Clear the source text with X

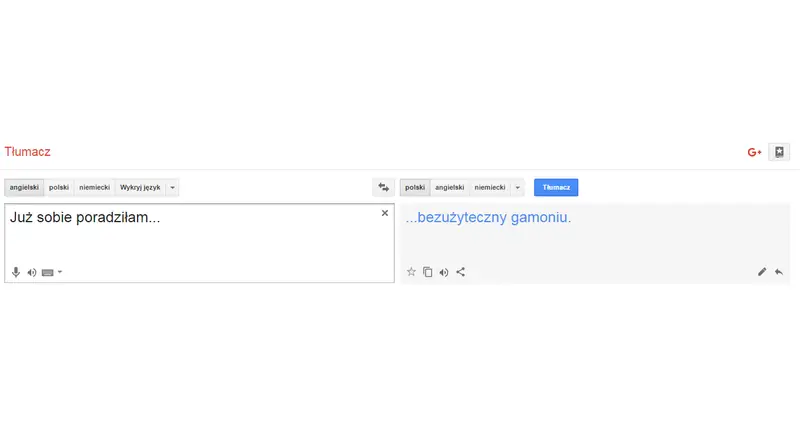[x=385, y=213]
